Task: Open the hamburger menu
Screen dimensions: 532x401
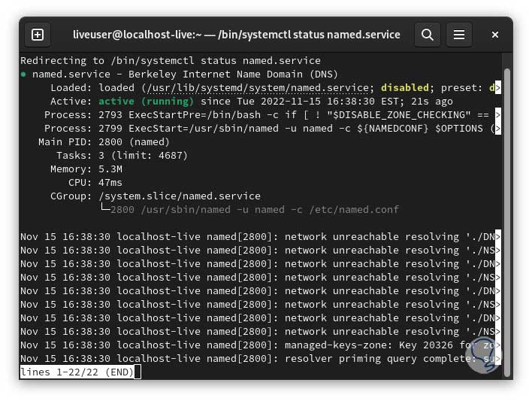Action: pyautogui.click(x=459, y=35)
